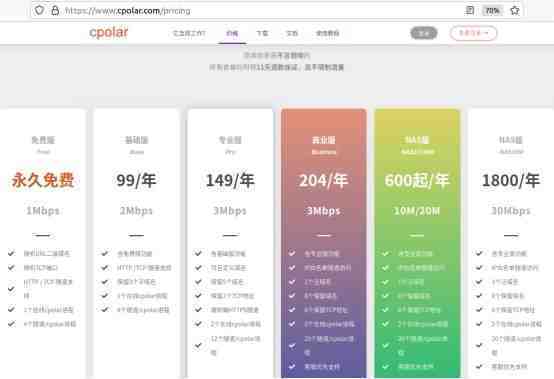
Task: Select the purple-underlined pricing nav tab
Action: 232,34
